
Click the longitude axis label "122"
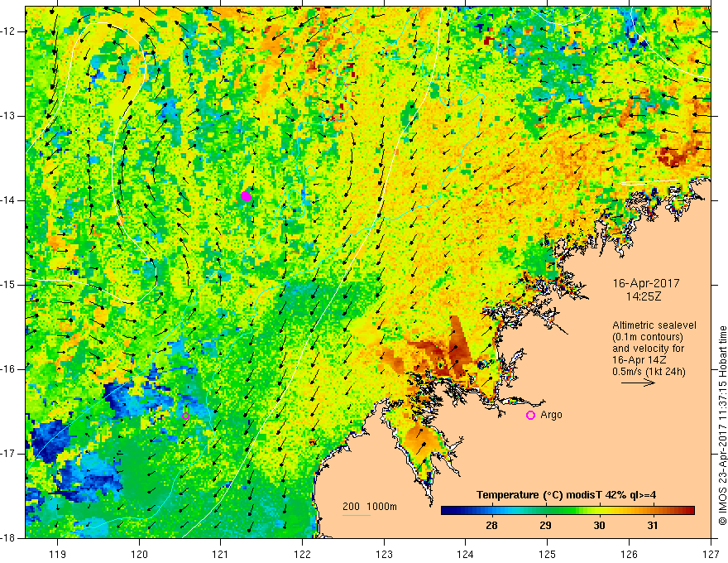point(302,554)
